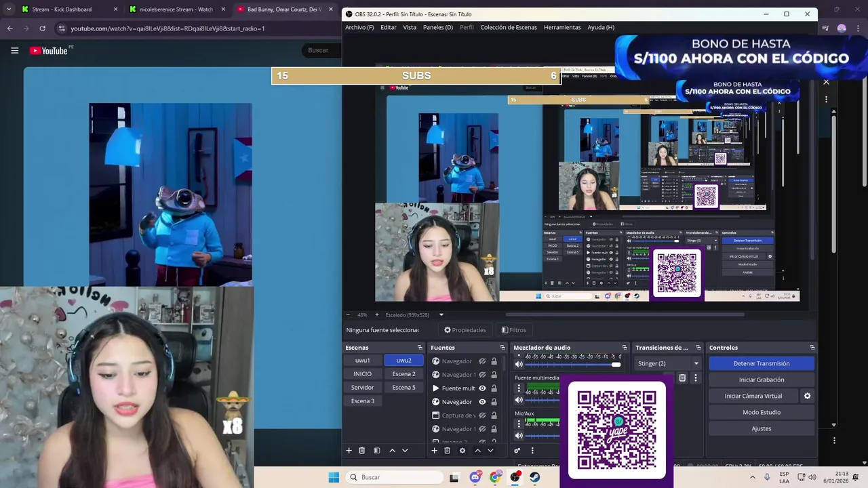
Task: Open Steam from the Windows taskbar
Action: pos(535,477)
